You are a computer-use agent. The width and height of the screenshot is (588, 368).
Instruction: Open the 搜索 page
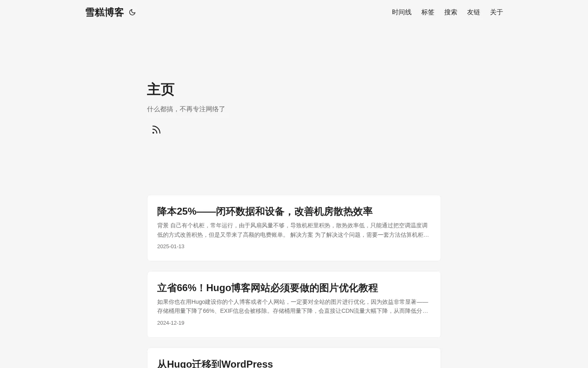pyautogui.click(x=451, y=12)
